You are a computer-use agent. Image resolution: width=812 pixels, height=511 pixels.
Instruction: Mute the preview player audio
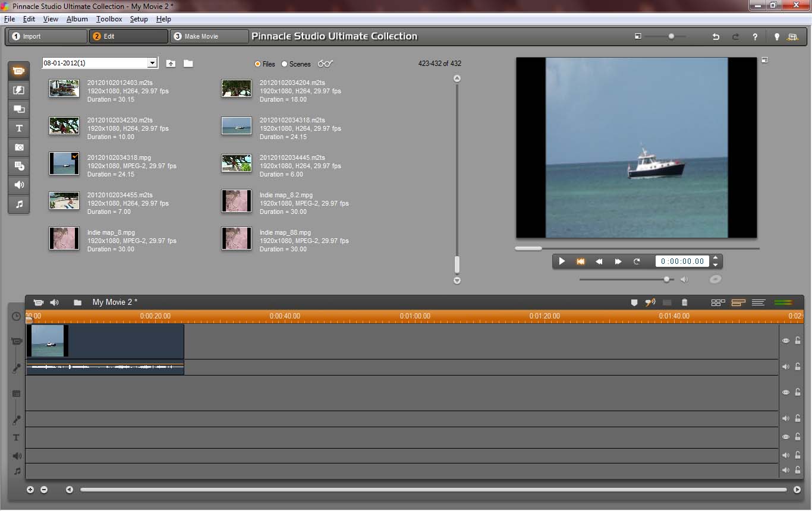[x=684, y=279]
